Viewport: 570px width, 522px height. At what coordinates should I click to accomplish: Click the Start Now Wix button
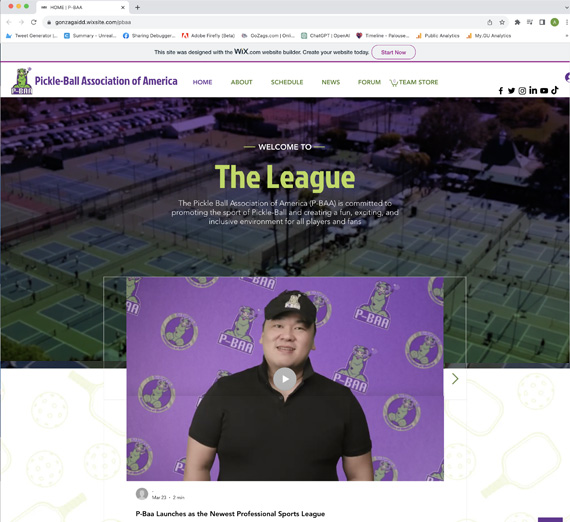point(393,52)
